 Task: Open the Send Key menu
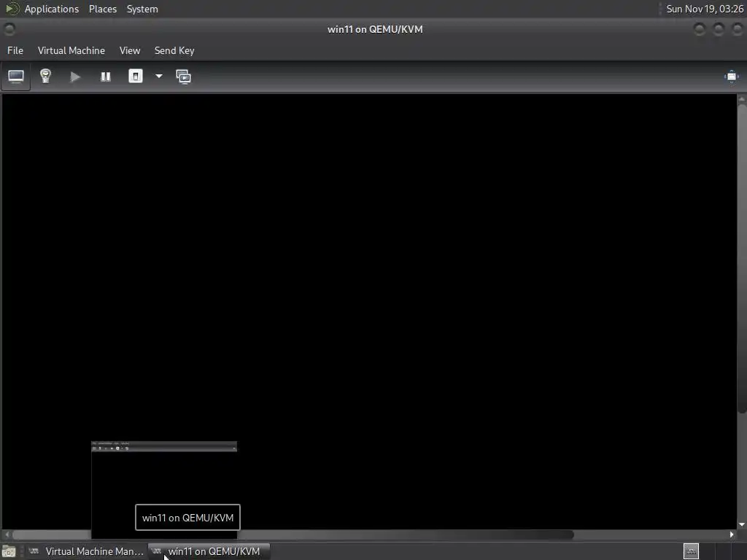[174, 50]
